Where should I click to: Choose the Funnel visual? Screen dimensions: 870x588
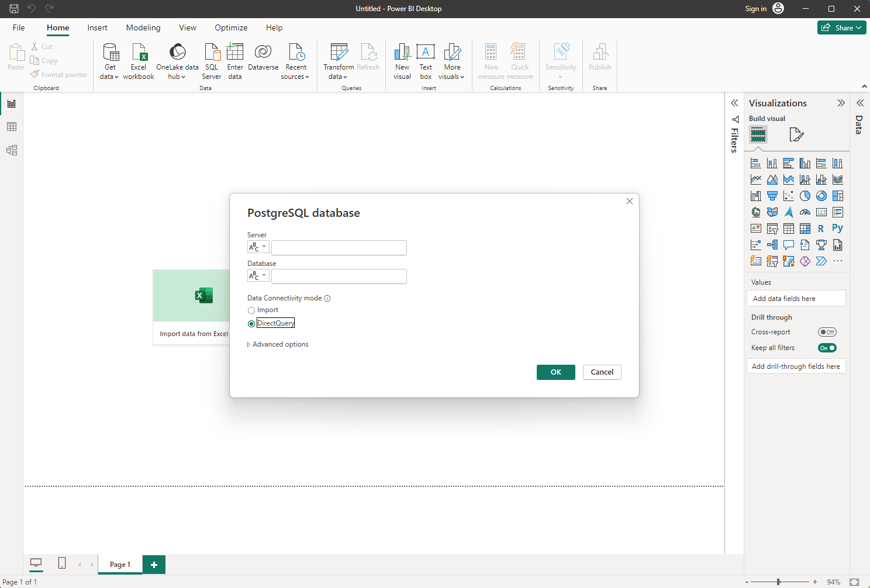772,196
